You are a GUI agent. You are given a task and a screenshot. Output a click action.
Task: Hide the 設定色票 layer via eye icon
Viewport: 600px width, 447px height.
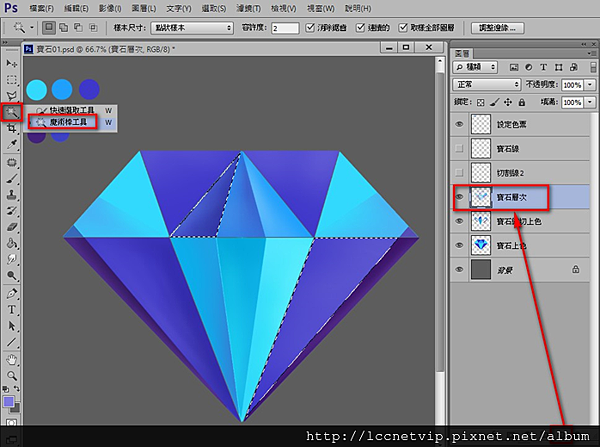click(x=460, y=124)
